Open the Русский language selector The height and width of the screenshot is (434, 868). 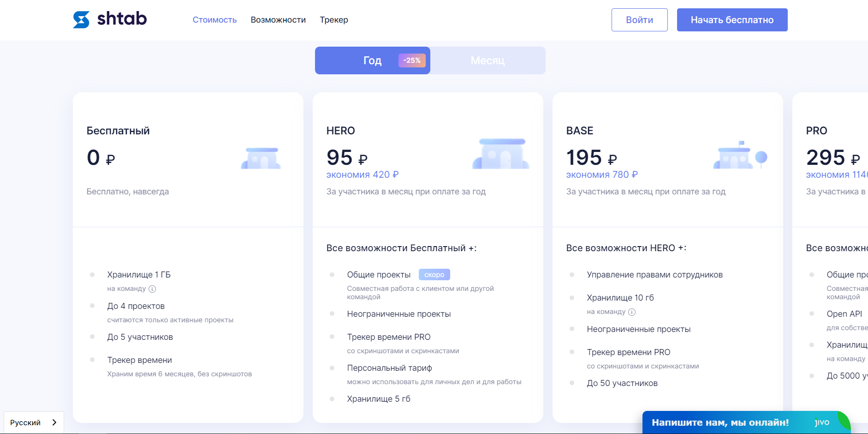(x=26, y=422)
